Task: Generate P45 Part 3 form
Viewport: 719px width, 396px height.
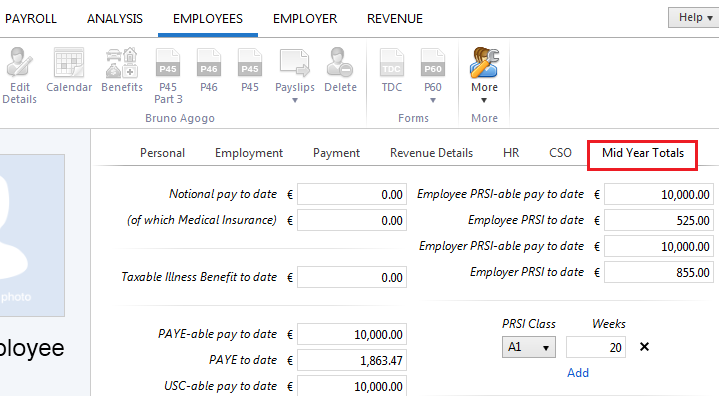Action: pyautogui.click(x=168, y=76)
